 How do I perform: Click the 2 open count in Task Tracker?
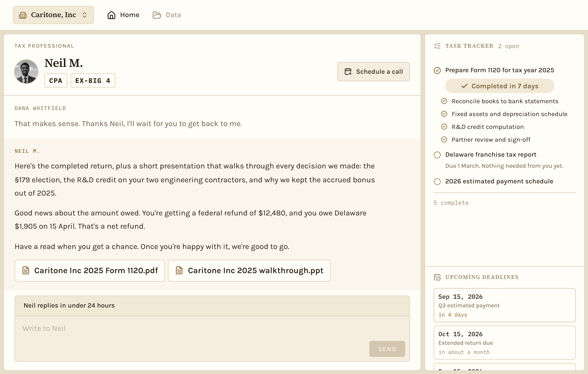(508, 46)
